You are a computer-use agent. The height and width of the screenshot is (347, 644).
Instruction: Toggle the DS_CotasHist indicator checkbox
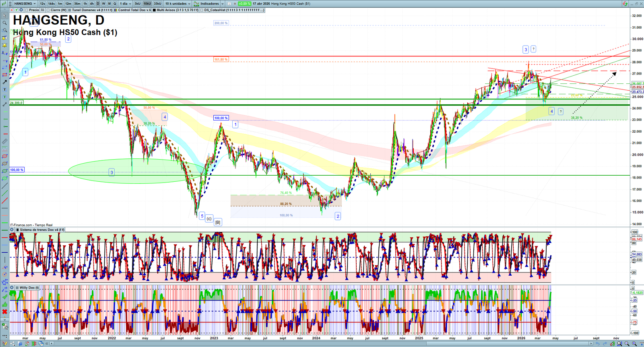pyautogui.click(x=202, y=10)
